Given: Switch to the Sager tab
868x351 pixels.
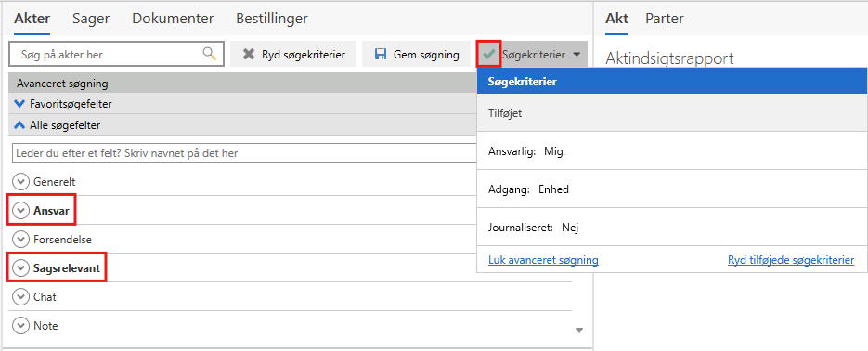Looking at the screenshot, I should pos(91,19).
